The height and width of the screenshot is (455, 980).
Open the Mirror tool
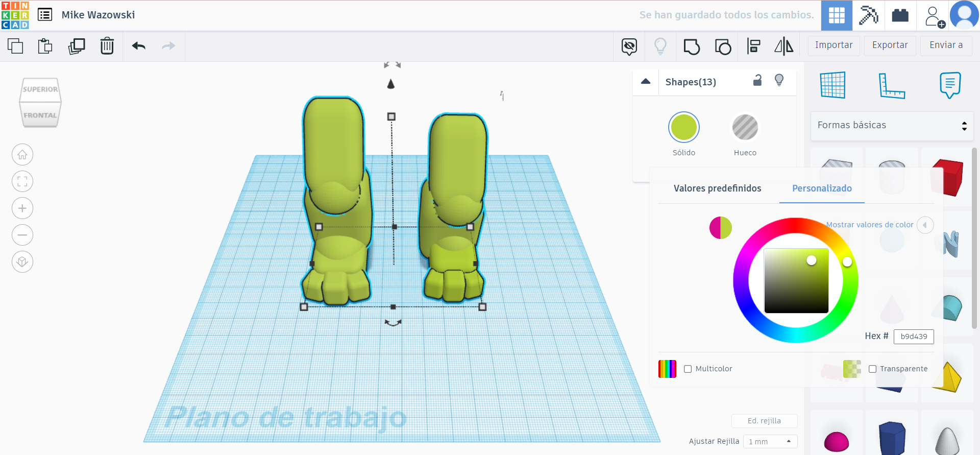[784, 46]
